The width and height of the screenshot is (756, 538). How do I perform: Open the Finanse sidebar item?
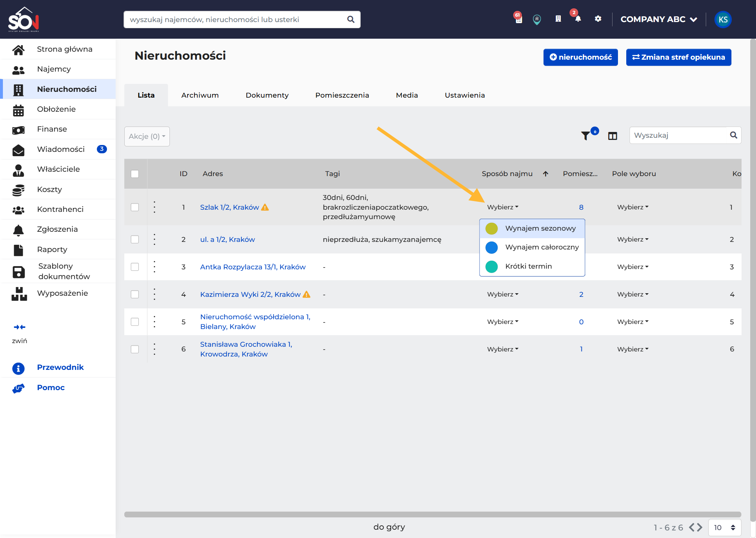click(58, 129)
